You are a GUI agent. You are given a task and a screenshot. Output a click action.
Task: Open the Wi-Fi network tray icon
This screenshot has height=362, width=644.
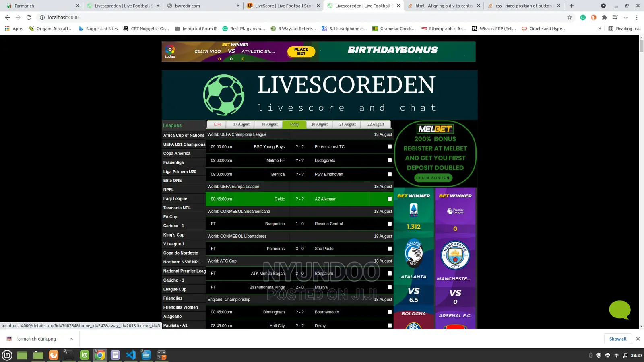click(x=616, y=355)
